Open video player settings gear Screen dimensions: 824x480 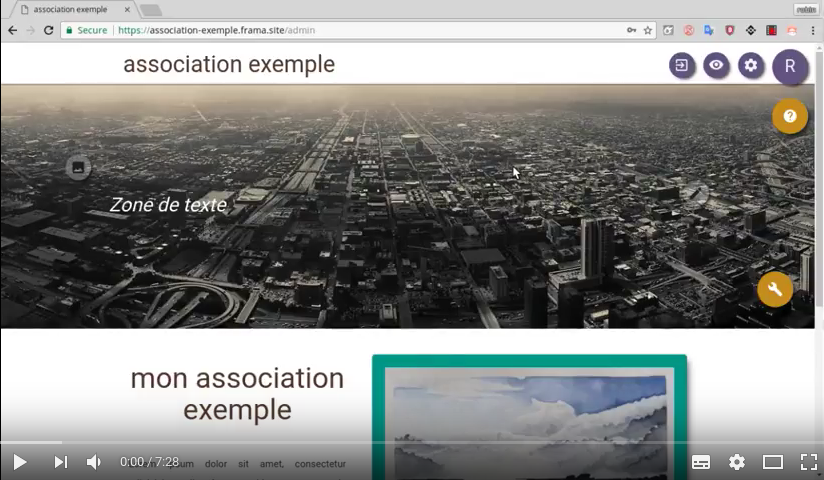737,462
